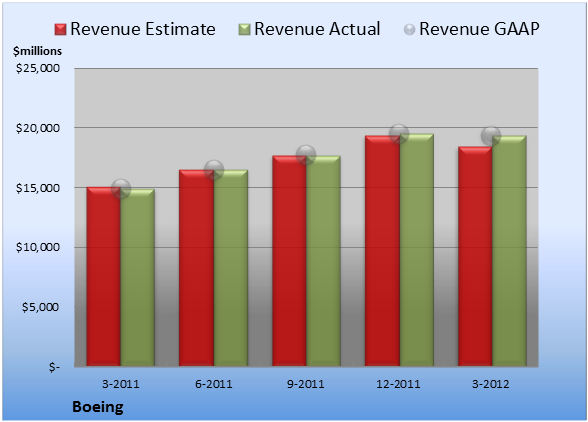
Task: Click the GAAP sphere marker above 9-2011
Action: coord(306,155)
